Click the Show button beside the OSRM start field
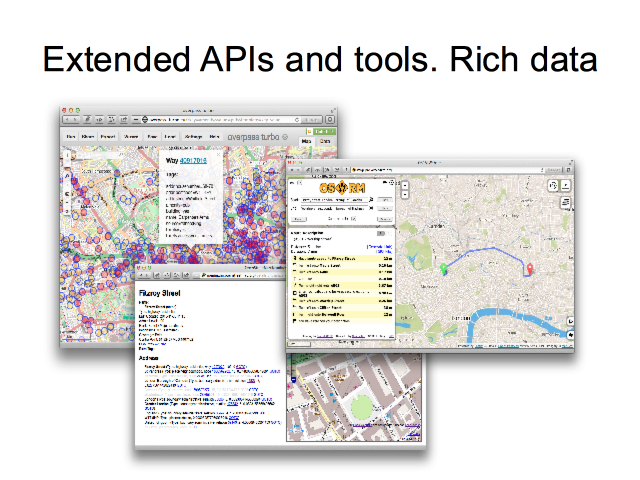This screenshot has height=480, width=640. 384,200
